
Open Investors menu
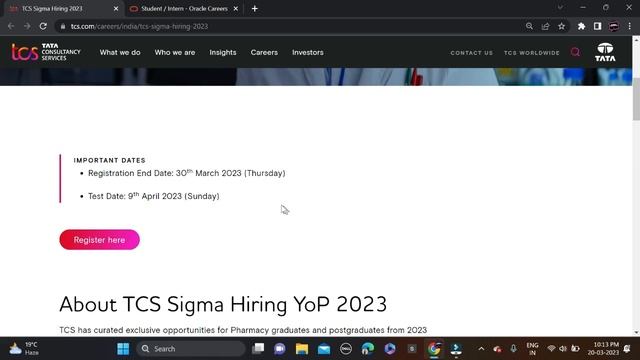click(308, 52)
